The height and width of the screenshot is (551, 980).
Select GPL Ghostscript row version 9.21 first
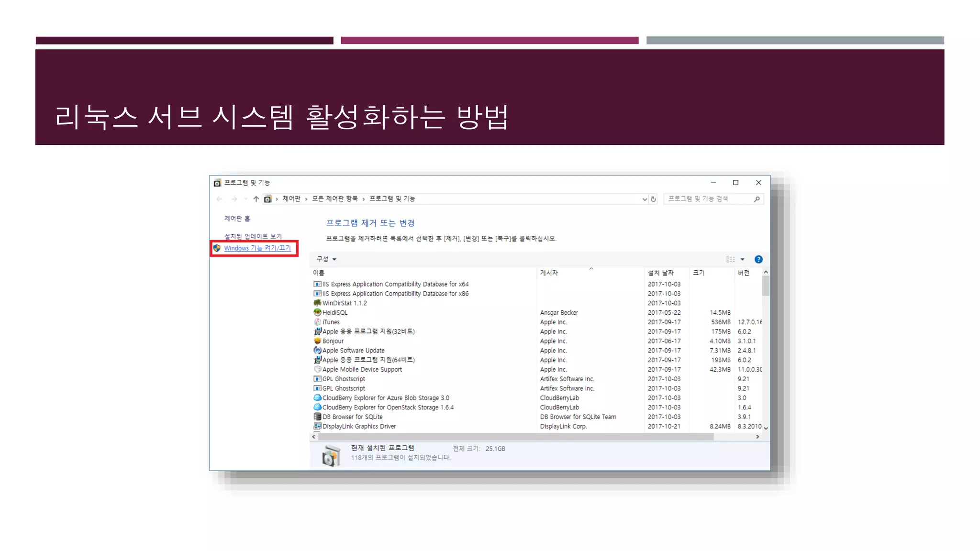click(x=536, y=379)
